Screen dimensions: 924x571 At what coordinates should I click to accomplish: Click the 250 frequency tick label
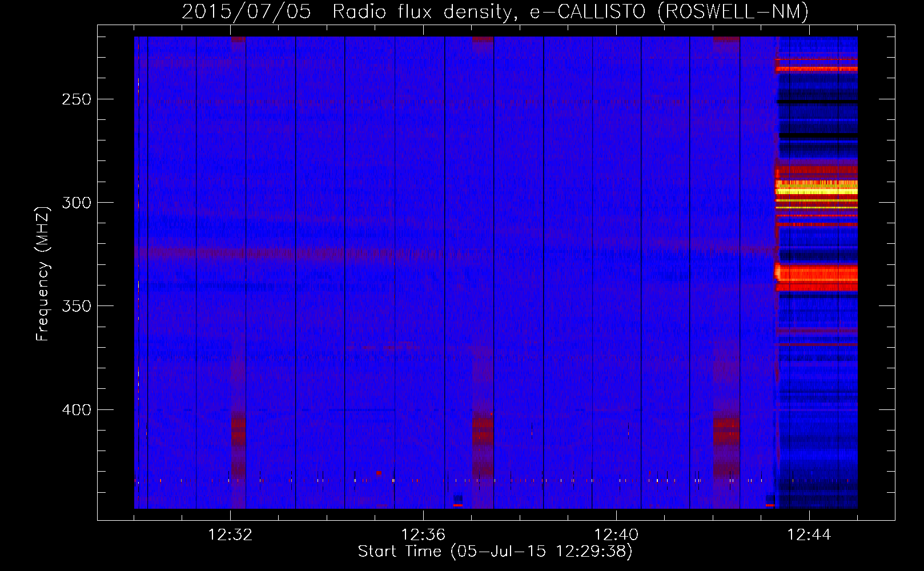click(77, 99)
